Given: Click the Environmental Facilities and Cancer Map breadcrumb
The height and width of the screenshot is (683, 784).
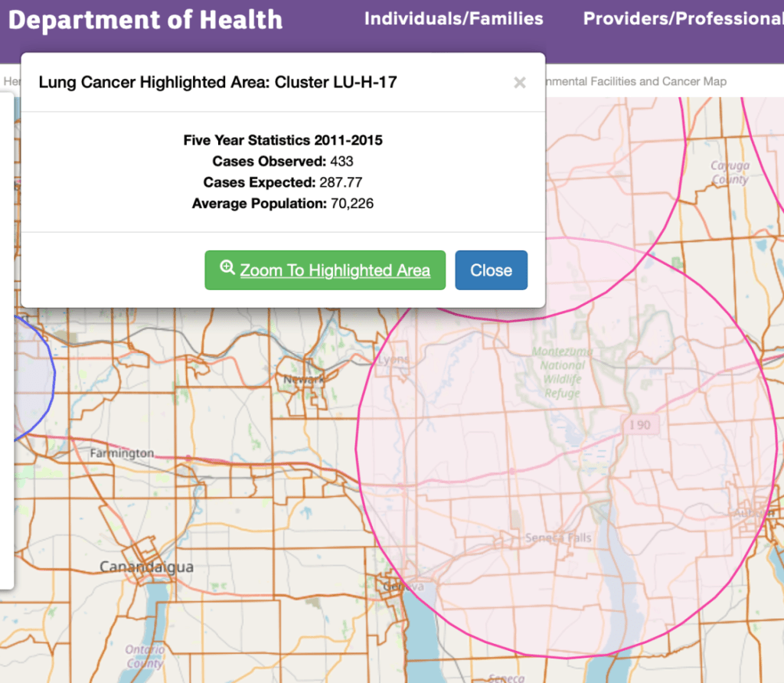Looking at the screenshot, I should point(635,81).
